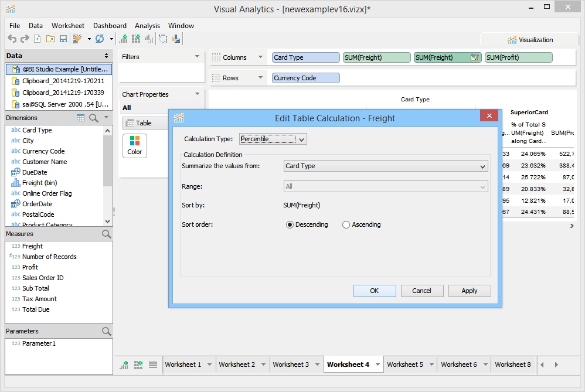Click table calculation icon on SUM(Freight) pill
Viewport: 585px width, 392px height.
coord(475,57)
